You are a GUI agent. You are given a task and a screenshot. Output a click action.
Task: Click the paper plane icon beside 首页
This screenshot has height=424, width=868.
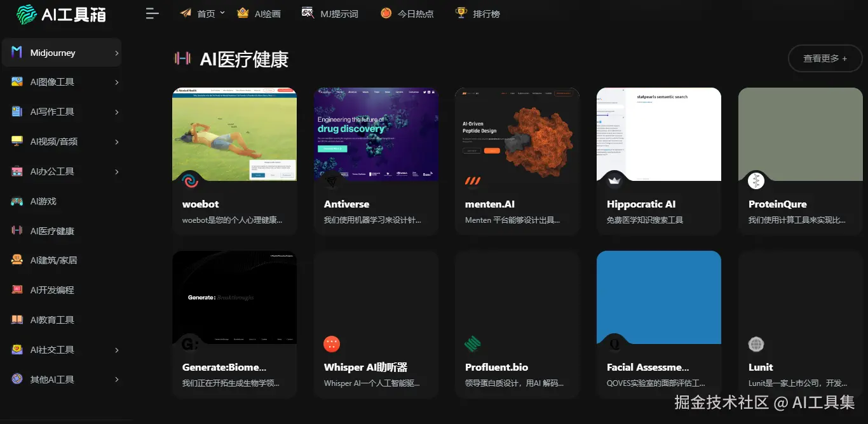tap(186, 13)
